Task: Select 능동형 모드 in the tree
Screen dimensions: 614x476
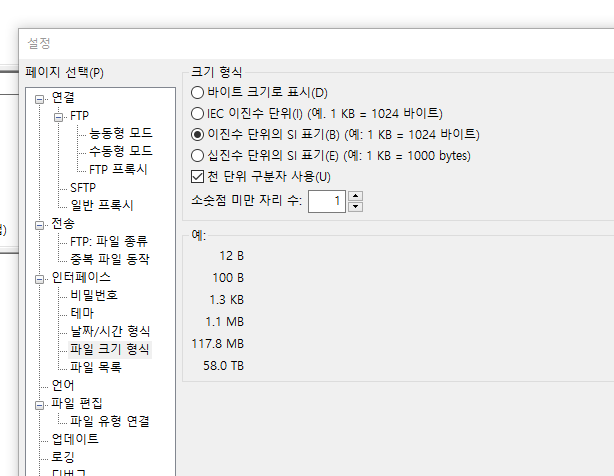Action: (121, 133)
